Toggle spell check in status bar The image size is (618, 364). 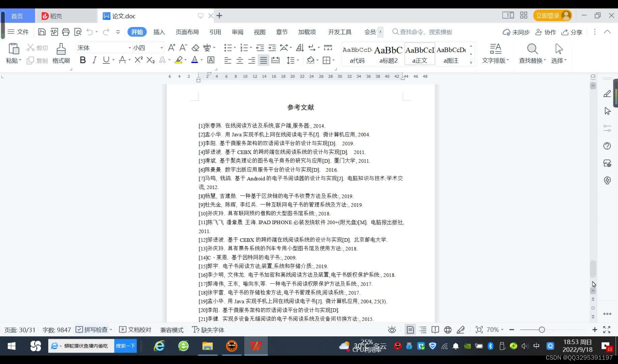coord(92,330)
